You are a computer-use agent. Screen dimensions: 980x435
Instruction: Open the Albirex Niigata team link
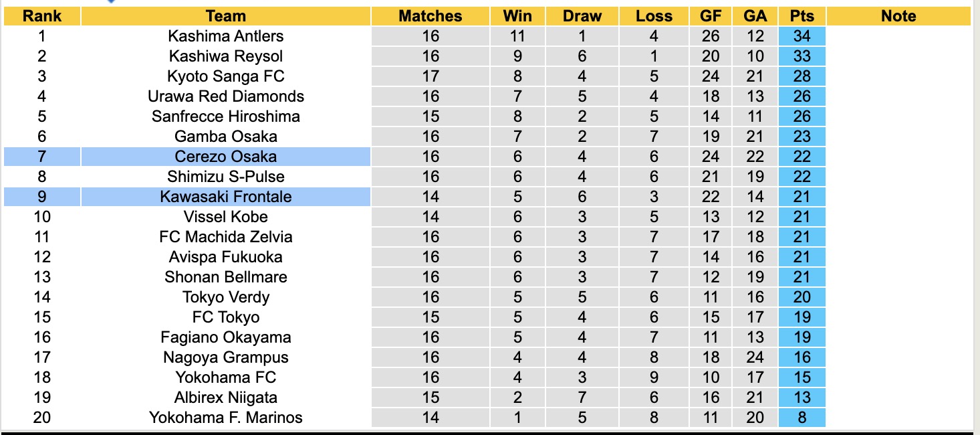(226, 398)
